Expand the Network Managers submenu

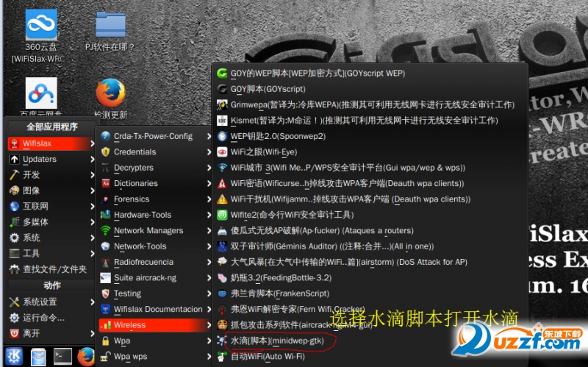(x=155, y=231)
